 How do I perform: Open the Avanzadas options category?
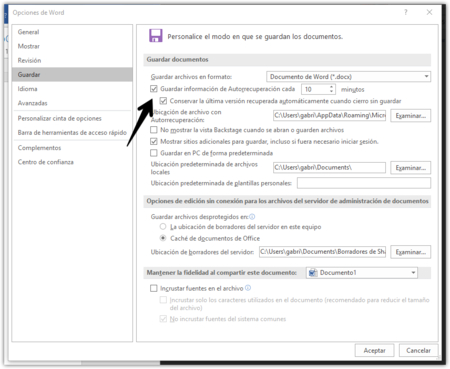[72, 103]
